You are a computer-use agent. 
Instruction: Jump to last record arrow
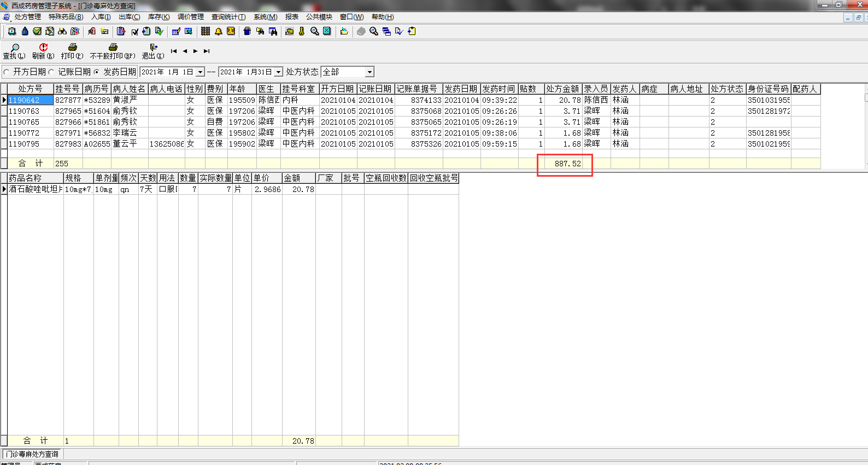pos(207,51)
